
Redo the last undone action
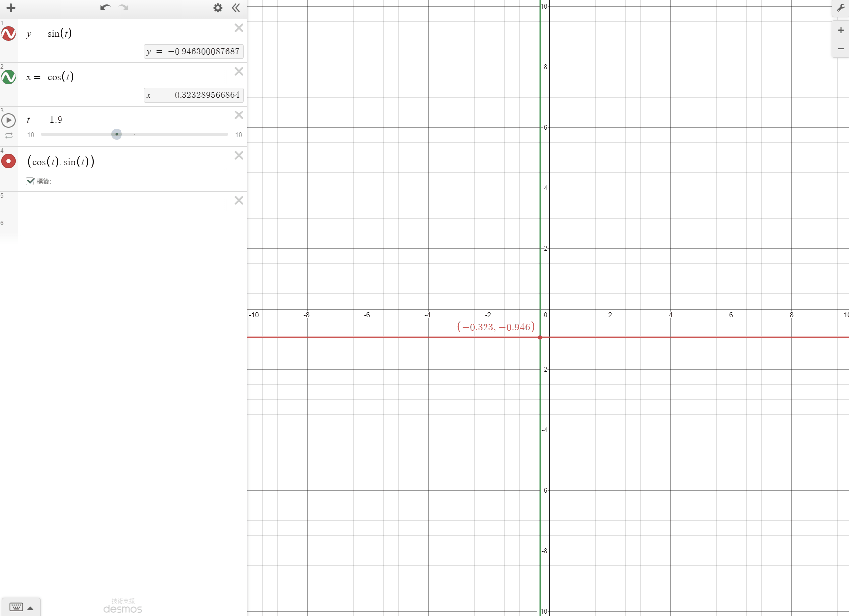pos(124,7)
